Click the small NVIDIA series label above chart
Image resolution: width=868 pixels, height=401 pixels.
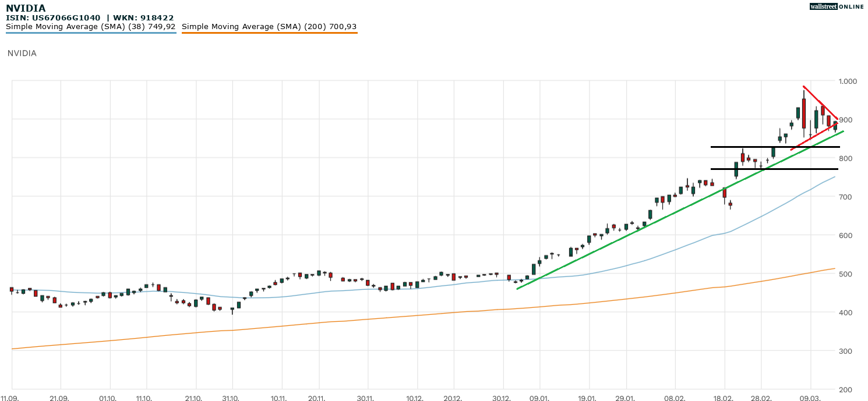22,53
